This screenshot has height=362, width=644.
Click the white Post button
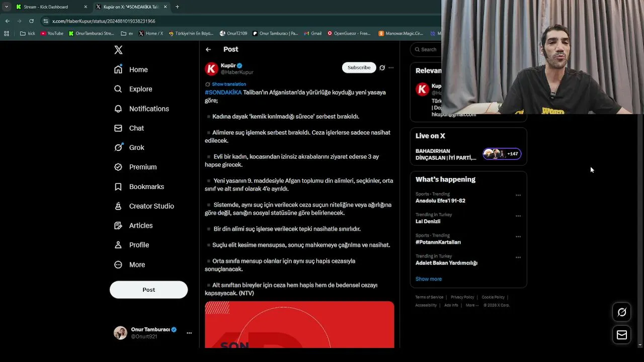[148, 290]
